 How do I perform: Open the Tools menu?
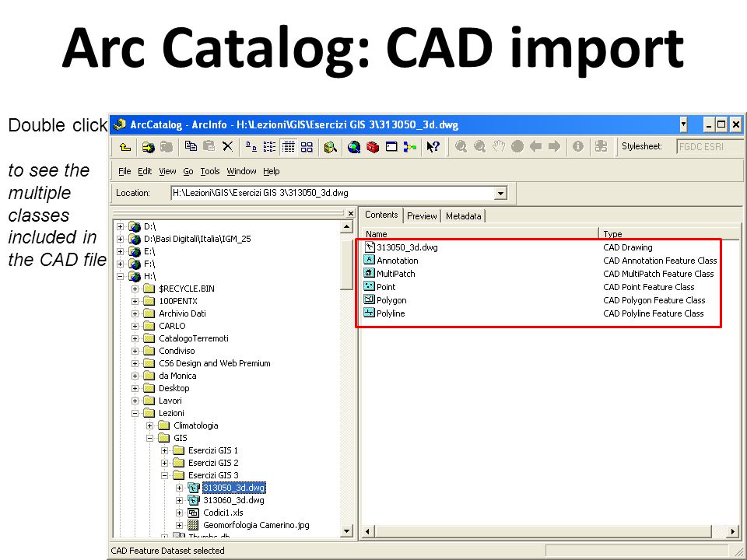click(209, 171)
